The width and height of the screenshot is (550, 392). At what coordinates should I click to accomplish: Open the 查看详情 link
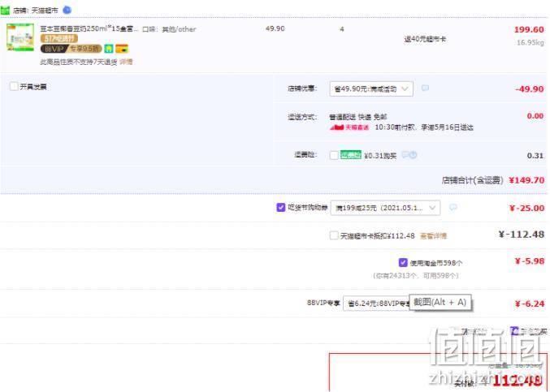pyautogui.click(x=434, y=235)
